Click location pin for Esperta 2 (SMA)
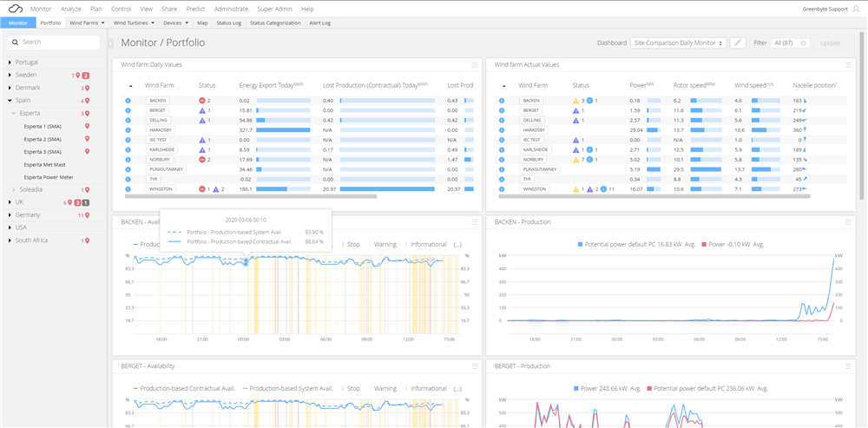The image size is (868, 428). point(87,139)
